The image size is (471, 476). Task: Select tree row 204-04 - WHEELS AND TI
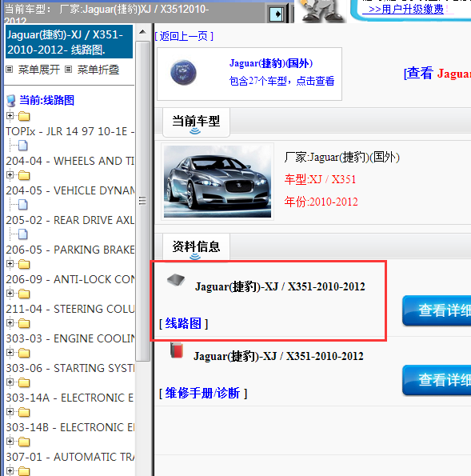click(70, 161)
